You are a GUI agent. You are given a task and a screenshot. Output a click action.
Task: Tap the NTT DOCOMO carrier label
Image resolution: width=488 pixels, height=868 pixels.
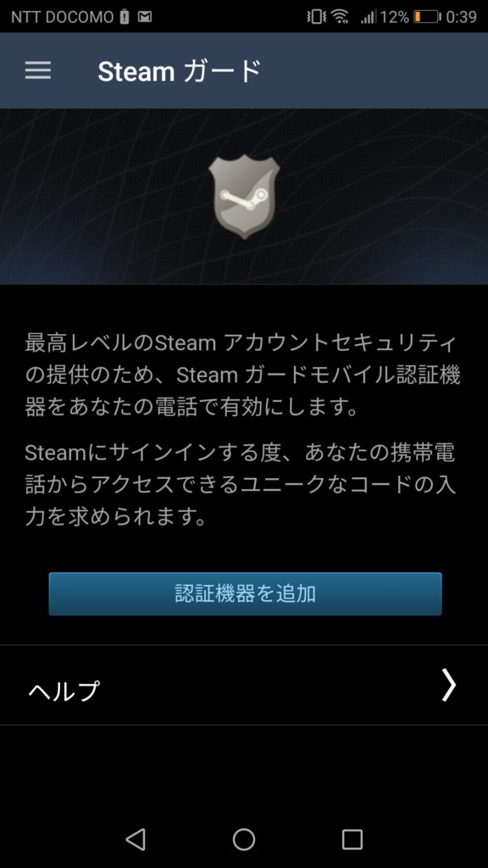tap(62, 17)
